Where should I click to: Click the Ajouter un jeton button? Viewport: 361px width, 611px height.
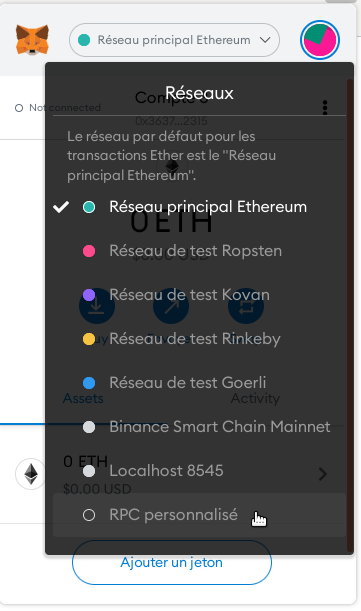[x=172, y=562]
